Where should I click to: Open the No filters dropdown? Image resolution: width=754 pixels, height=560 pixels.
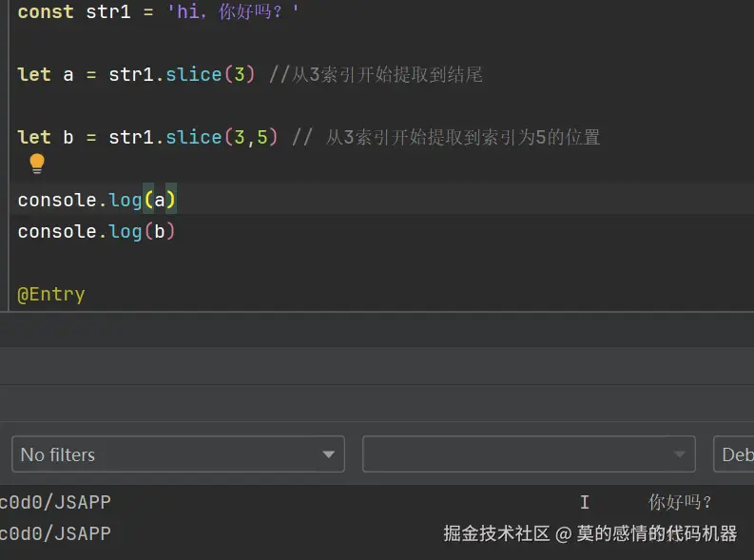178,454
